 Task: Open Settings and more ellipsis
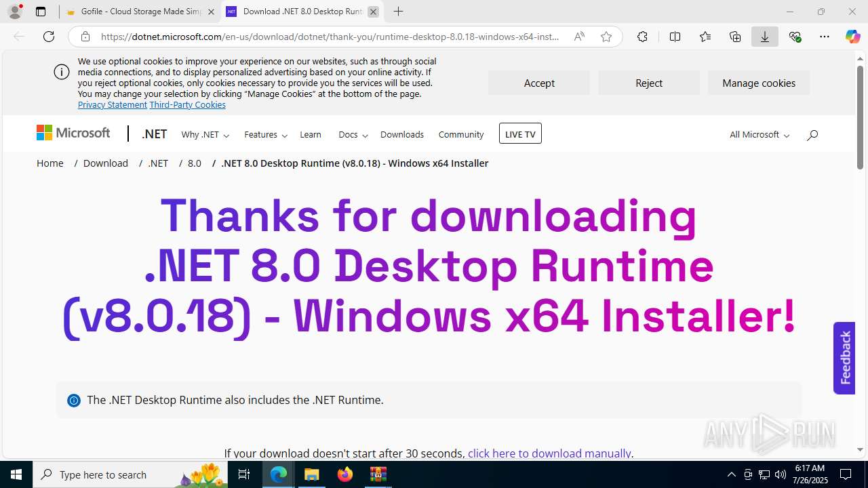point(825,37)
